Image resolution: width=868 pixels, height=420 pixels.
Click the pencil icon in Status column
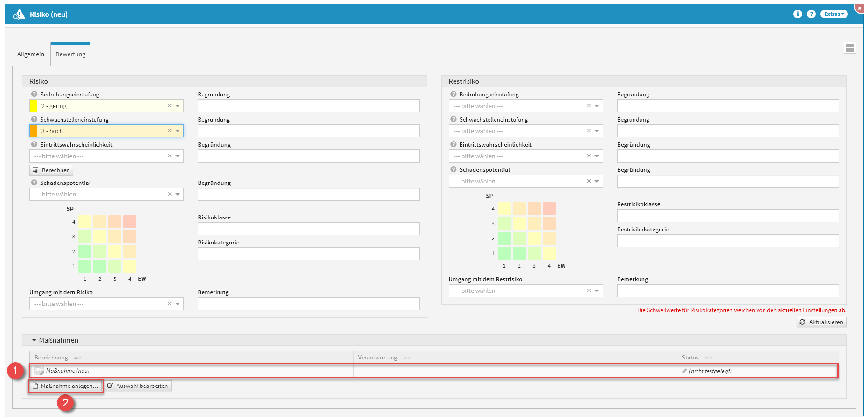pyautogui.click(x=684, y=371)
